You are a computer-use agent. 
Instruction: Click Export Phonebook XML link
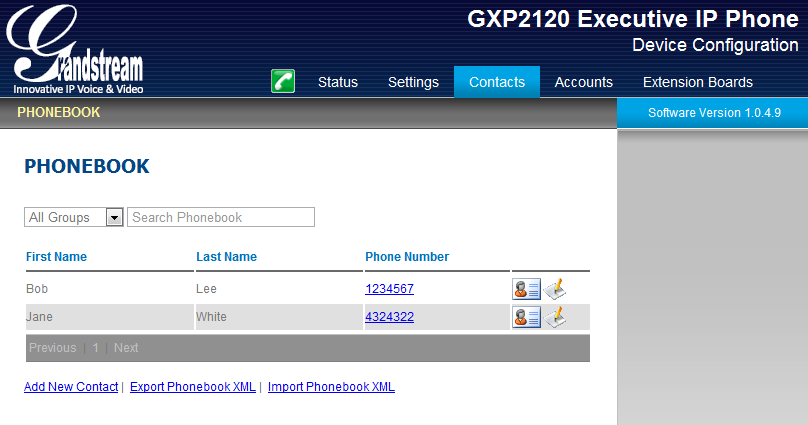point(193,387)
